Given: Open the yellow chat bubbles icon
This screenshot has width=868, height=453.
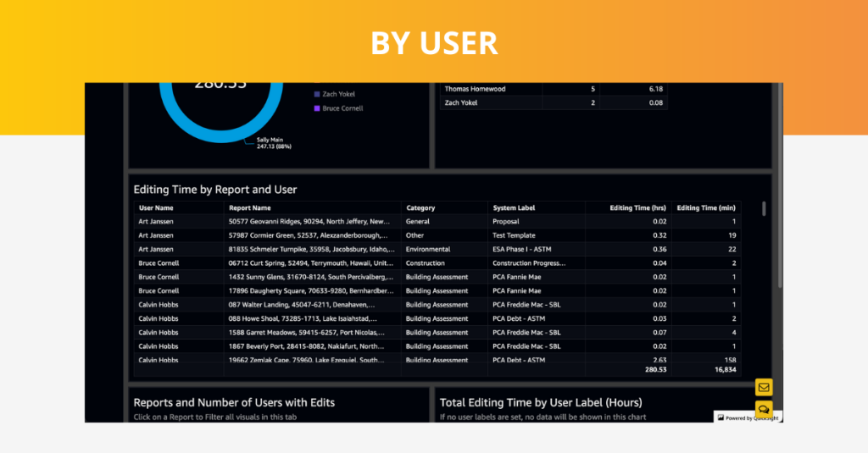Looking at the screenshot, I should 764,409.
